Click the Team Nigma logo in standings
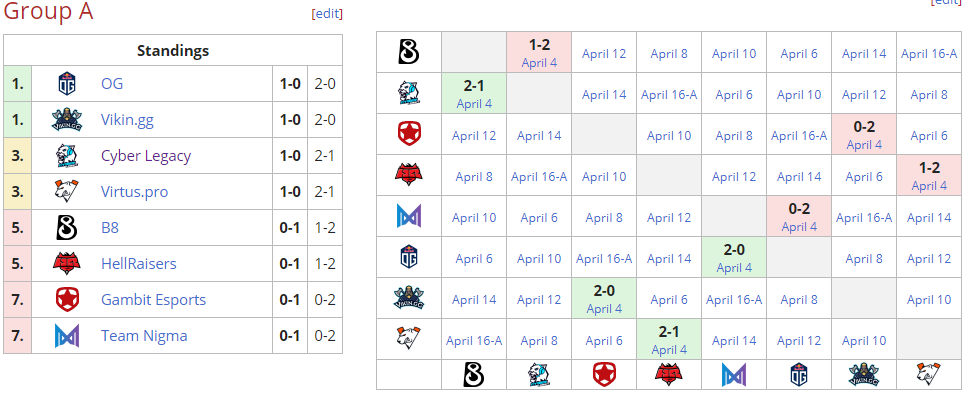 (67, 336)
